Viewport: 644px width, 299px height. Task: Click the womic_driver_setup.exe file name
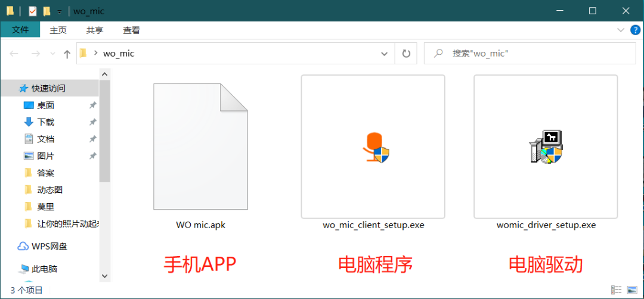click(546, 225)
